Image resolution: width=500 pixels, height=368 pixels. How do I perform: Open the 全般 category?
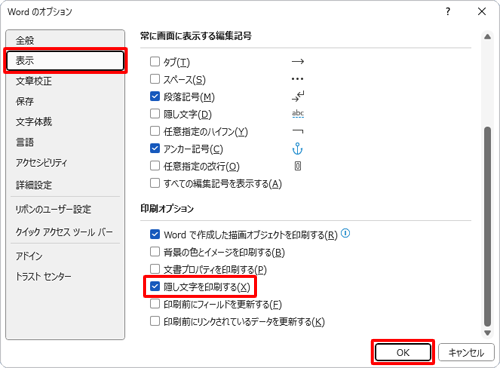(65, 40)
